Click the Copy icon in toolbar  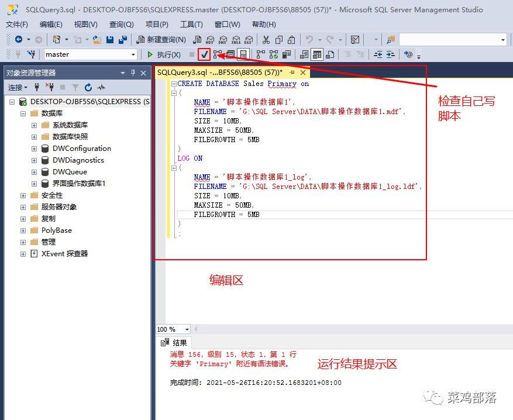pyautogui.click(x=279, y=40)
